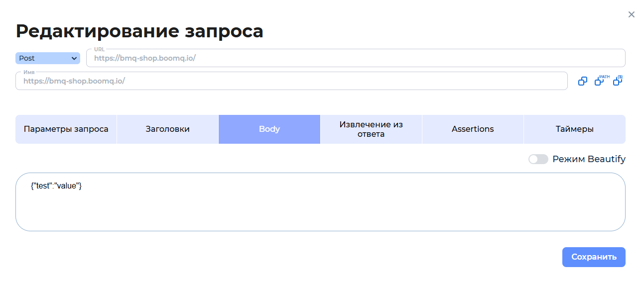Screen dimensions: 644x281
Task: Toggle the Режим Beautify switch
Action: [538, 159]
